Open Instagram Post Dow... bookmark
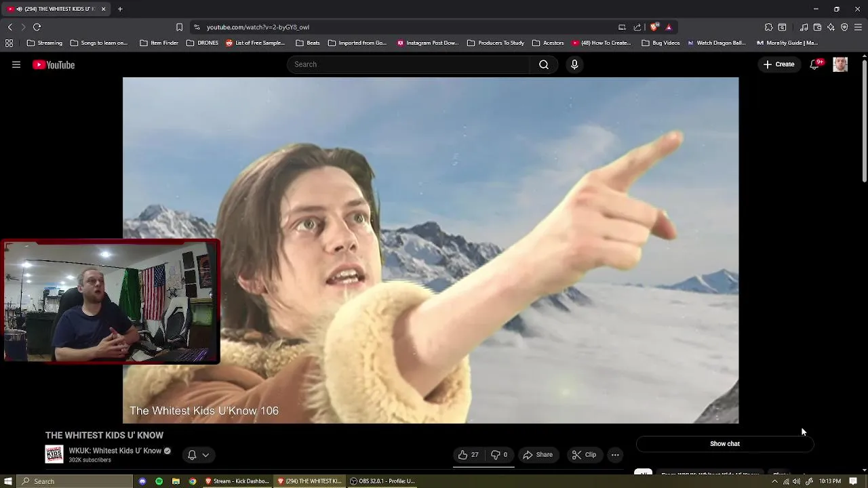The height and width of the screenshot is (488, 868). (428, 43)
